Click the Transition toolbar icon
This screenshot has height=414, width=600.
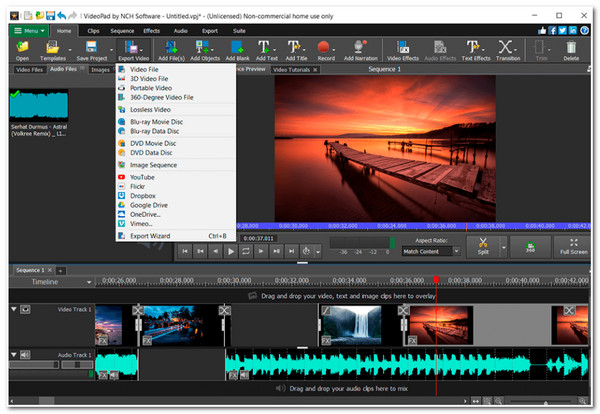pos(508,51)
